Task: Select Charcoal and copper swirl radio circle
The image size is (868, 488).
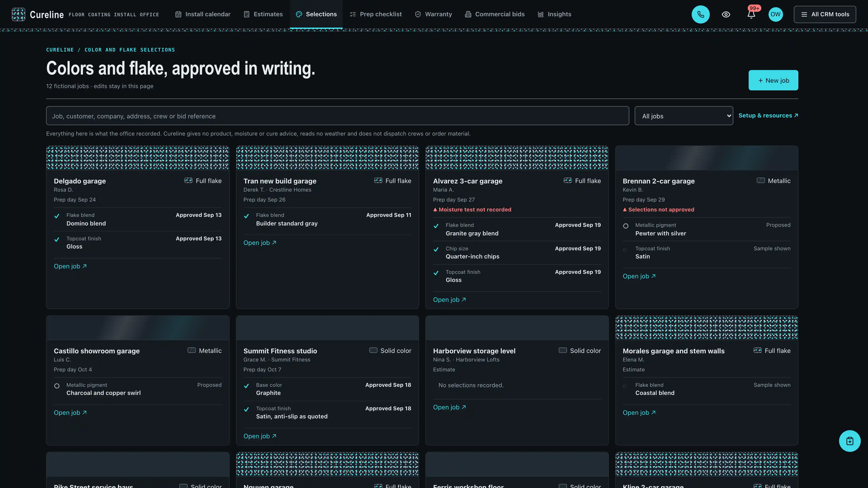Action: pyautogui.click(x=57, y=386)
